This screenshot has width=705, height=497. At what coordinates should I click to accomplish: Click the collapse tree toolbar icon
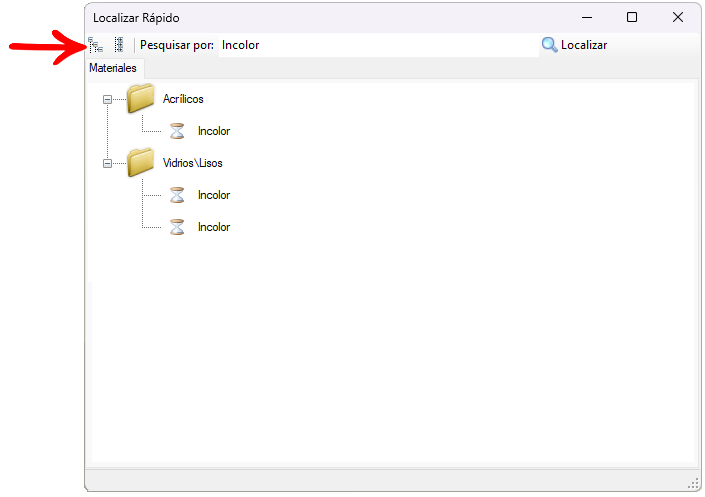pos(119,45)
